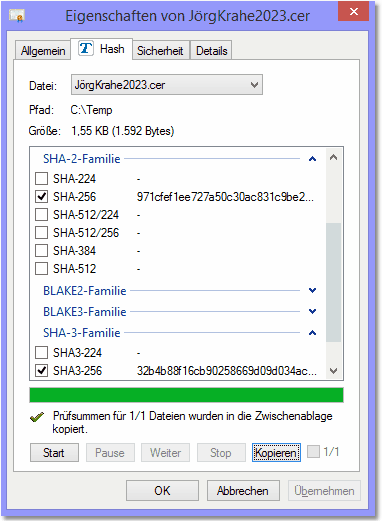This screenshot has height=523, width=382.
Task: Click the Weiter button
Action: (165, 453)
